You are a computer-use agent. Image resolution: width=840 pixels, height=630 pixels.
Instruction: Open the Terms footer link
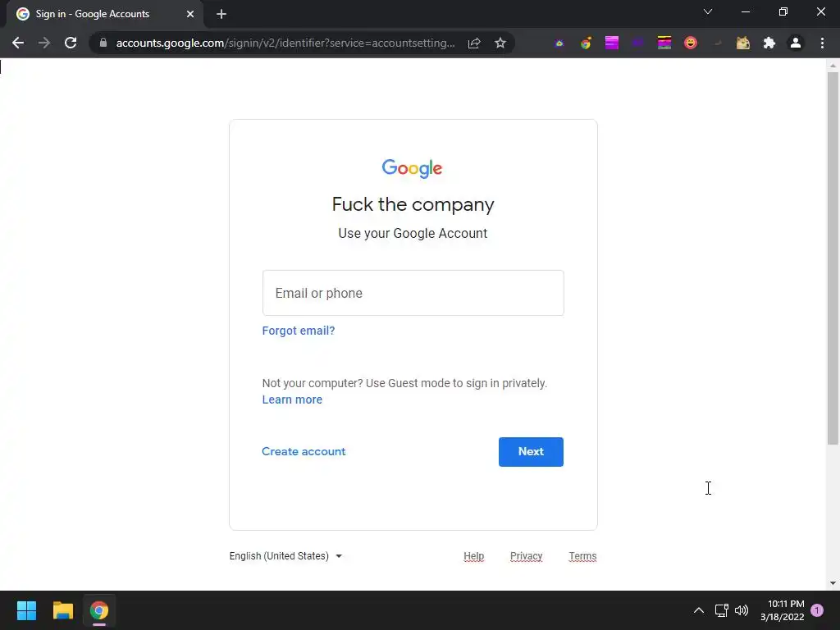(x=582, y=556)
